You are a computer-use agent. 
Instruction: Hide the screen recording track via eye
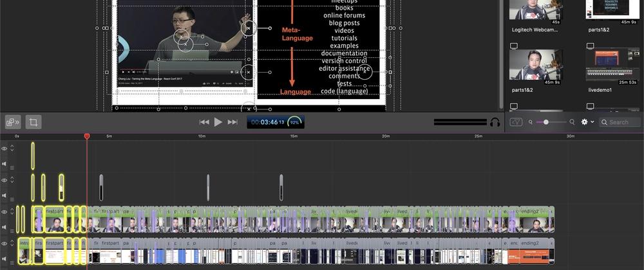point(4,244)
